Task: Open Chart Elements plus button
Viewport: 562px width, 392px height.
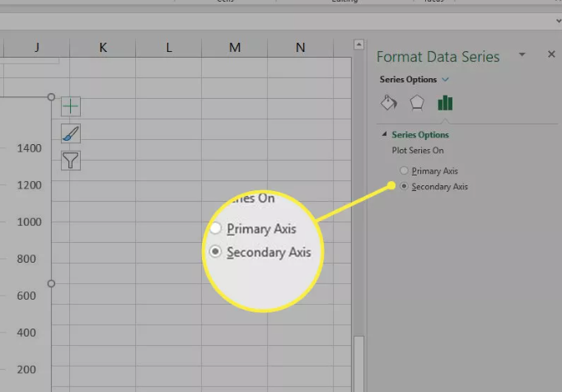Action: 71,106
